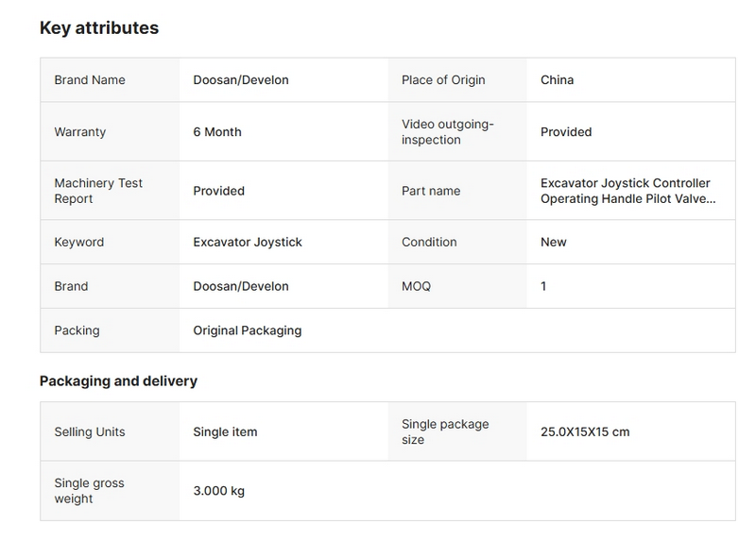Click the Original Packaging value

[x=248, y=330]
